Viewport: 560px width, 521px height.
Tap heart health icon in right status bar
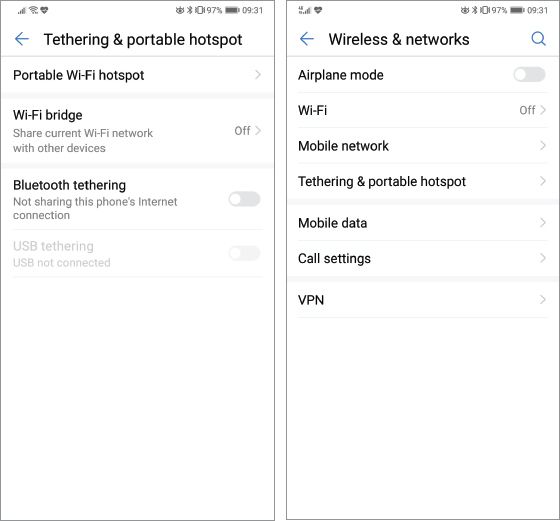[x=318, y=10]
